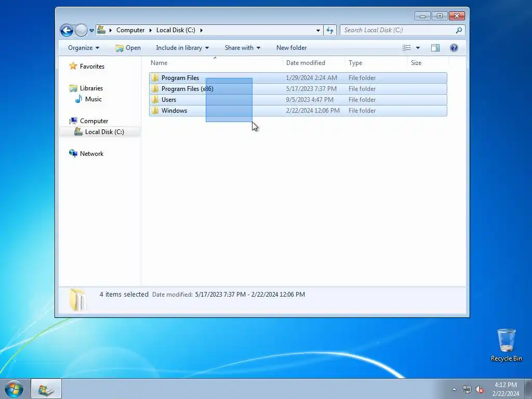The height and width of the screenshot is (399, 532).
Task: Open the Recycle Bin desktop icon
Action: tap(506, 345)
